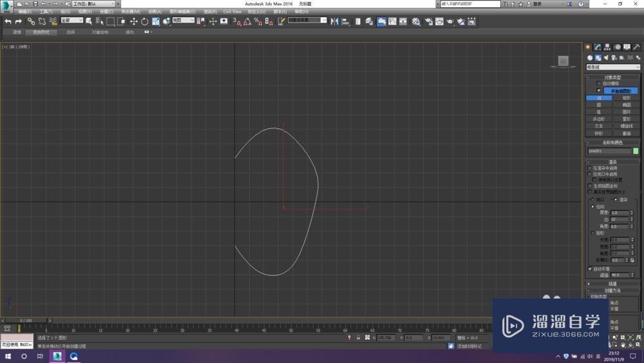Activate the Unlink Selection tool

tap(42, 21)
